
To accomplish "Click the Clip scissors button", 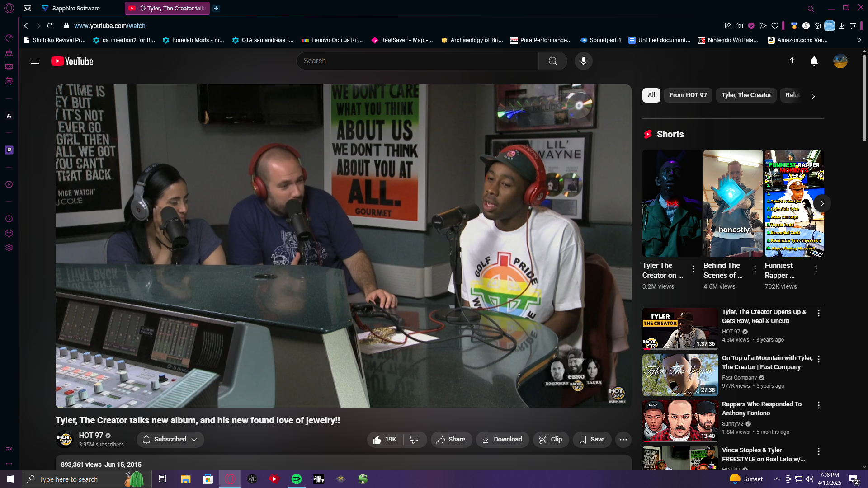I will point(550,439).
